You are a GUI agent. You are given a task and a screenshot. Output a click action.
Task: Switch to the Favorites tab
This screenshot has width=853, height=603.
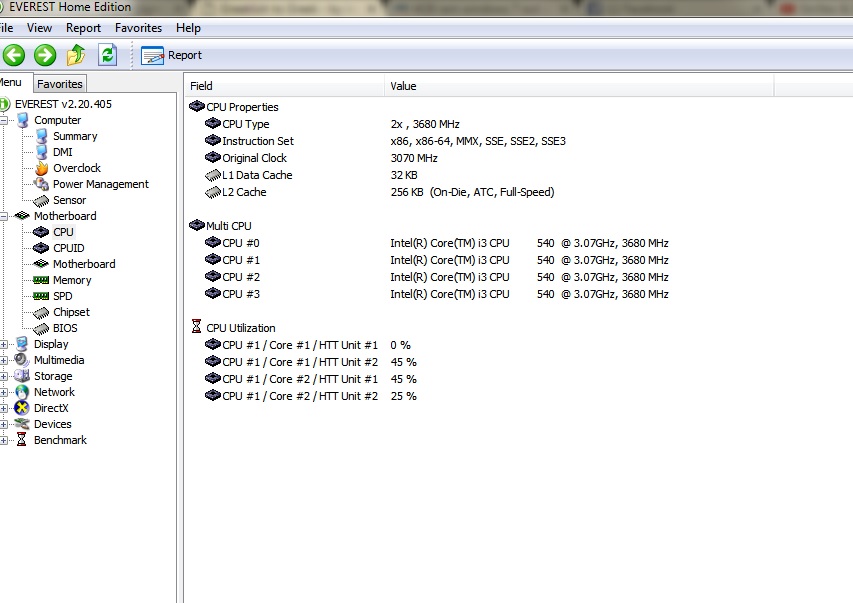(x=60, y=84)
